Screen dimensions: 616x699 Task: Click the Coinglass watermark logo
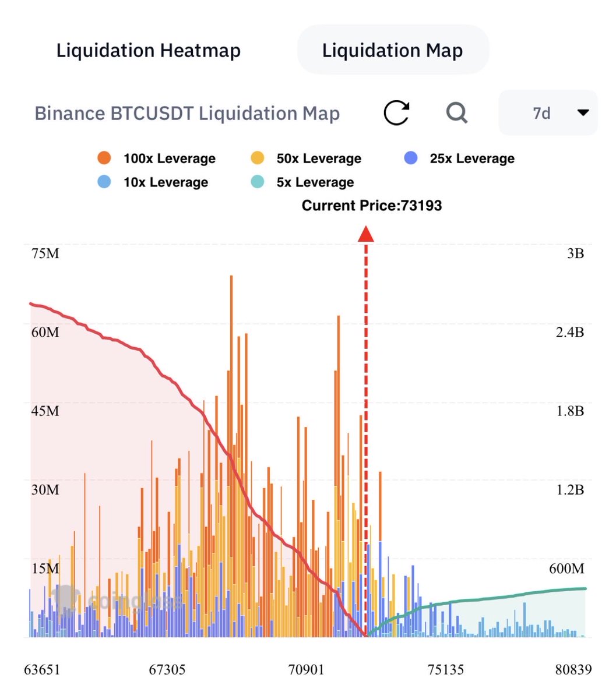(66, 597)
